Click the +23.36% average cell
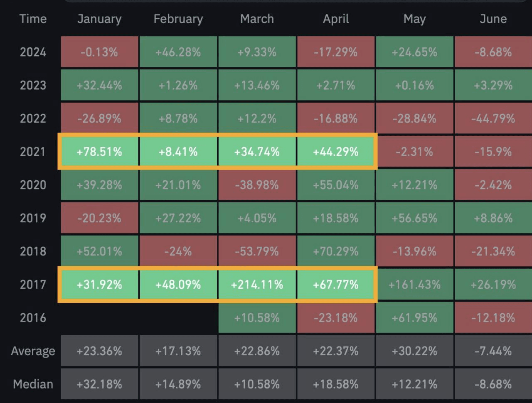The height and width of the screenshot is (403, 532). coord(99,351)
